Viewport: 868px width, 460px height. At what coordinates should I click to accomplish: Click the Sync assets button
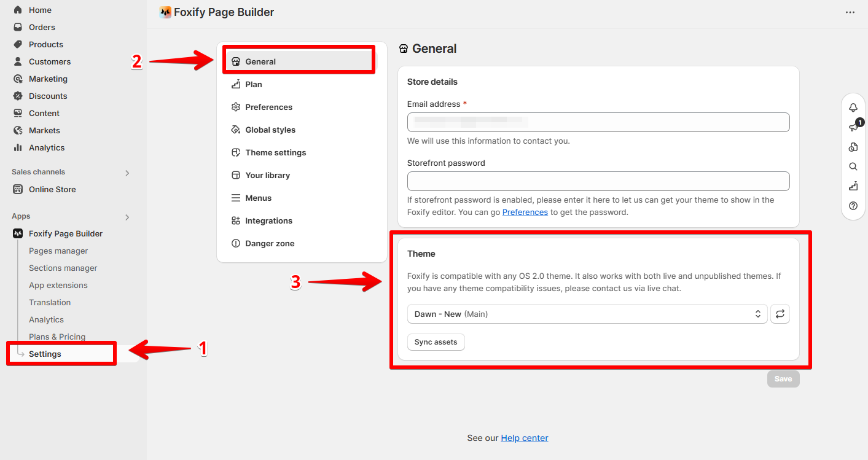click(436, 342)
